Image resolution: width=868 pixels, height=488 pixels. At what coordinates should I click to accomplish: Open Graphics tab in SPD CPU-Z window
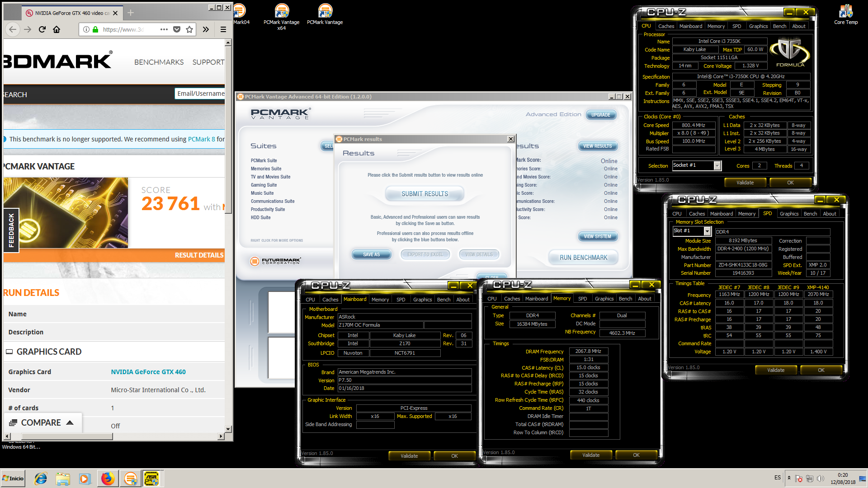click(789, 214)
